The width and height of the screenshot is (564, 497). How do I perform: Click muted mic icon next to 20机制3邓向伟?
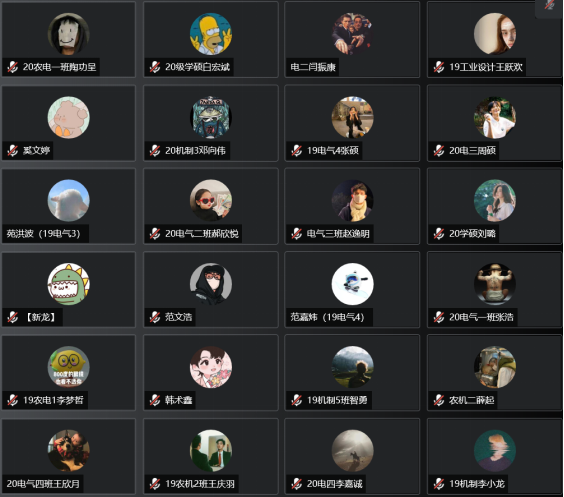coord(155,150)
